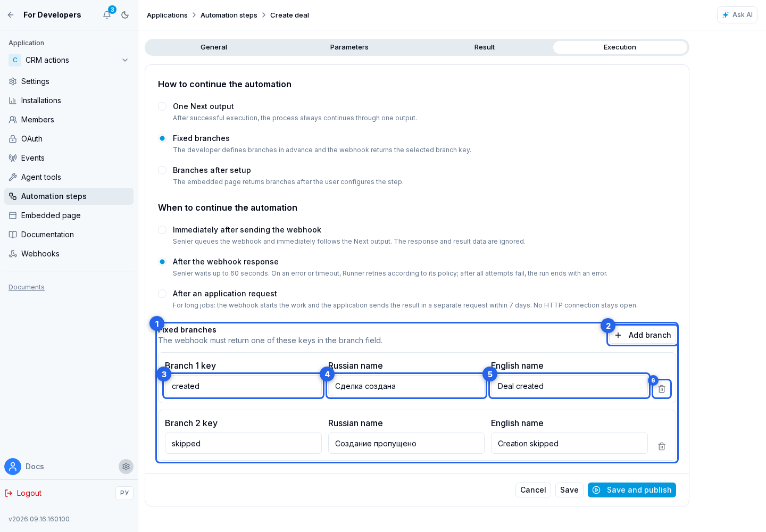Viewport: 766px width, 532px height.
Task: Delete Branch 2 with trash icon
Action: [x=662, y=446]
